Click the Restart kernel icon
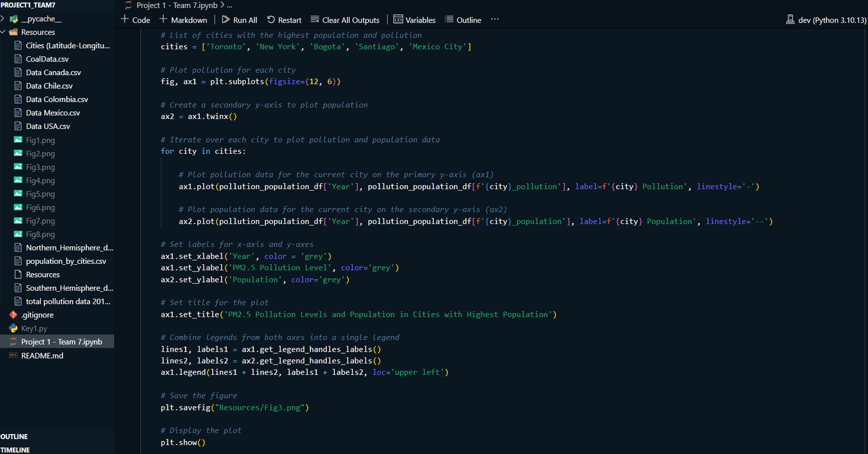The image size is (868, 454). point(271,20)
